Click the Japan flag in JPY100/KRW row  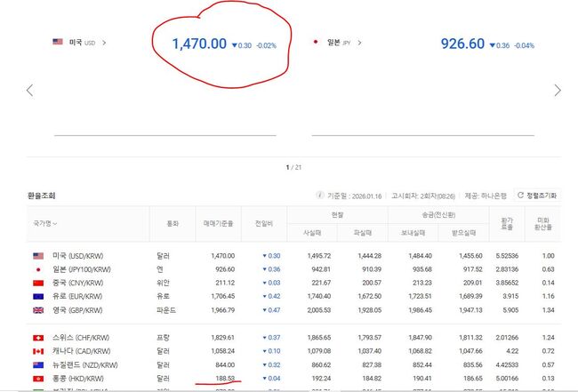coord(38,268)
